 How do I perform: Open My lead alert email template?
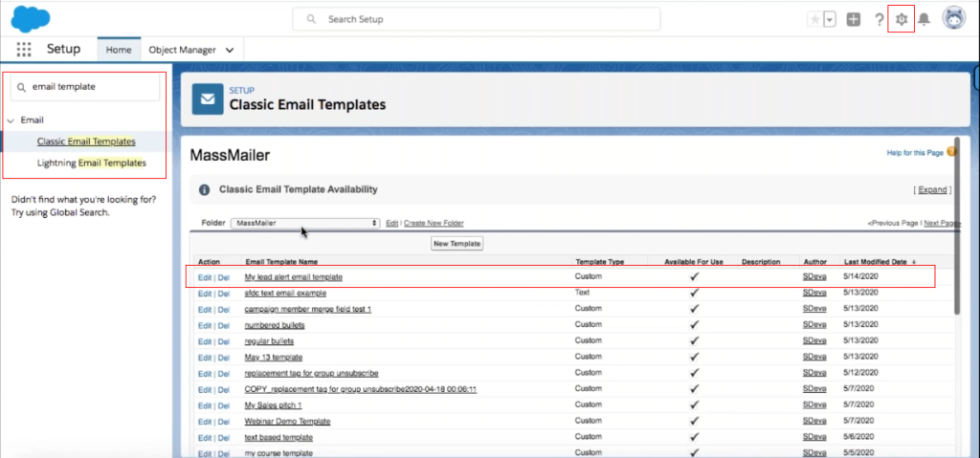(x=294, y=276)
